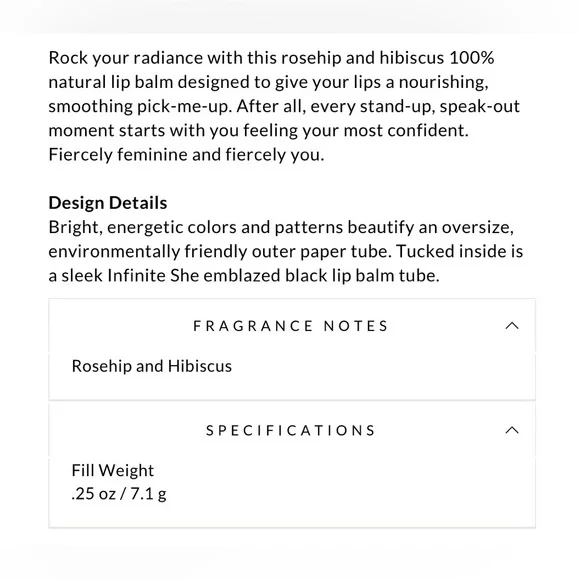Select the Rosehip and Hibiscus text
The width and height of the screenshot is (580, 580).
(152, 366)
